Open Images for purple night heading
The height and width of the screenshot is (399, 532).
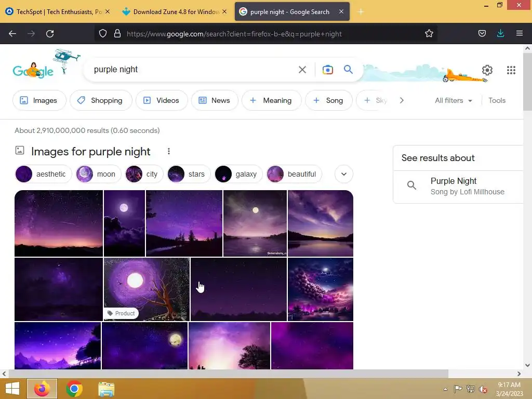click(x=90, y=151)
